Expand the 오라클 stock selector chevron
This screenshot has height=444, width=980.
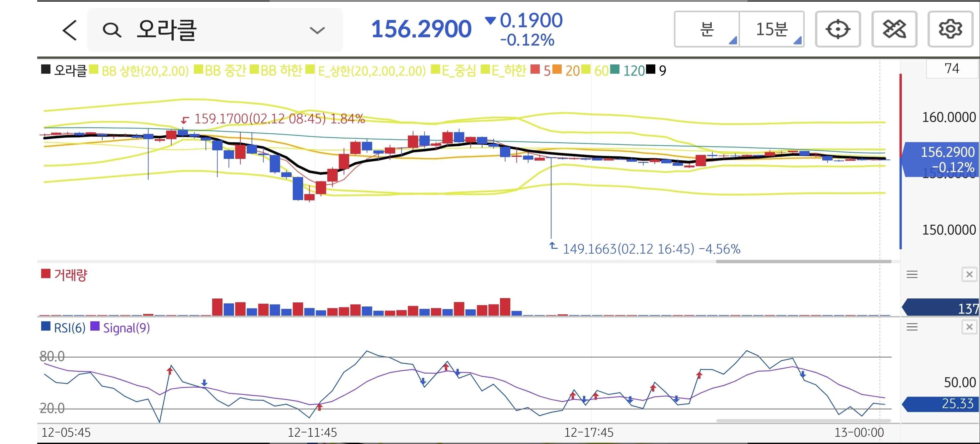(x=317, y=30)
